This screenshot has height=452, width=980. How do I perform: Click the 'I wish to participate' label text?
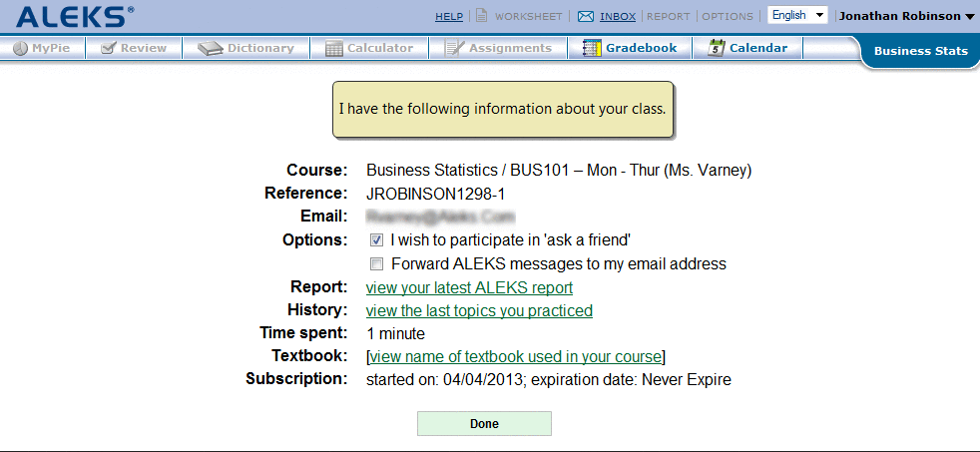(511, 240)
